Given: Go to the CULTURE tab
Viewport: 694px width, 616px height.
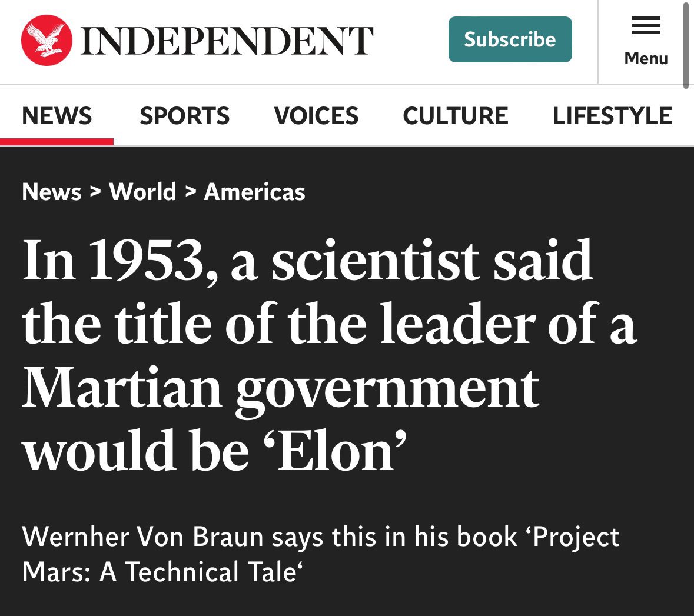Looking at the screenshot, I should tap(456, 116).
